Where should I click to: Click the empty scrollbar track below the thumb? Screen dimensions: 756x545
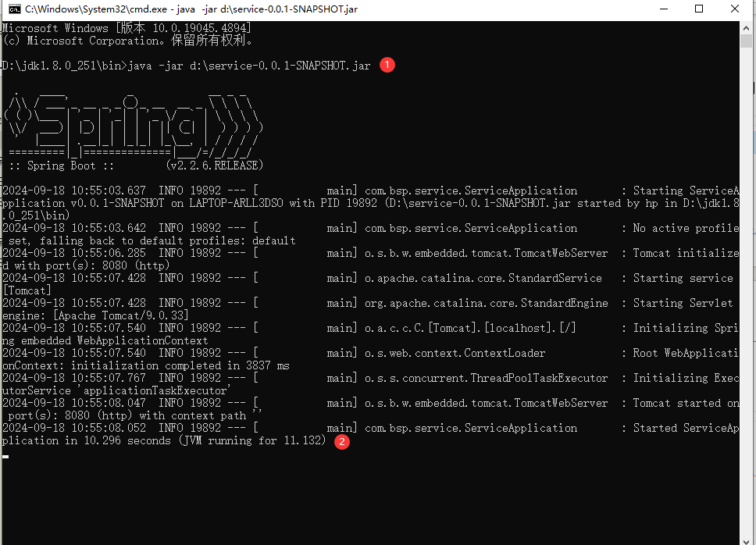coord(747,351)
